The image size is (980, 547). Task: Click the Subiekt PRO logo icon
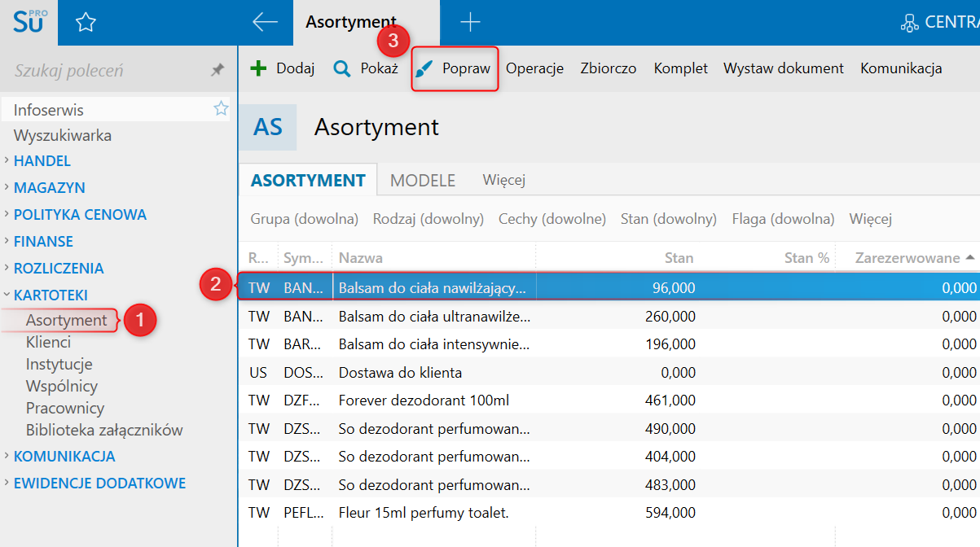coord(30,22)
